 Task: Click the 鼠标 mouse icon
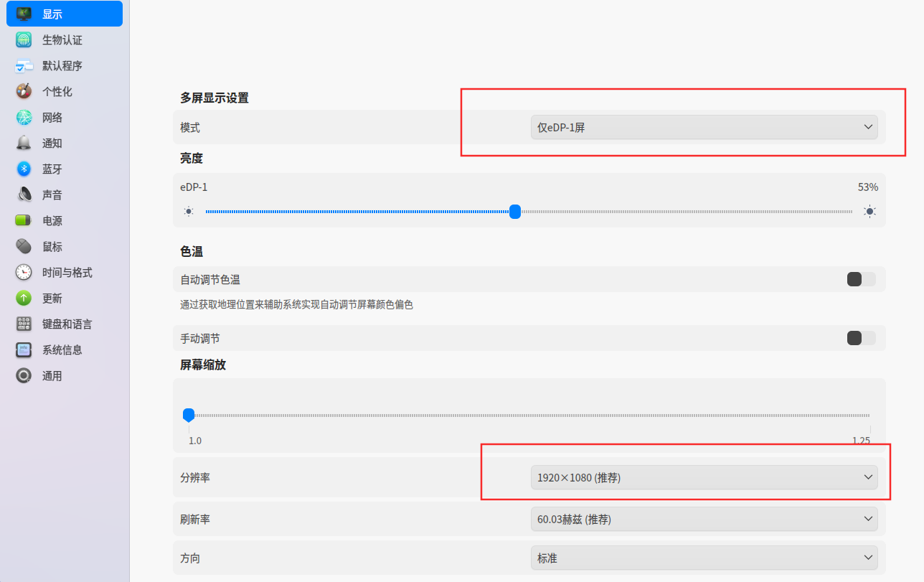24,246
